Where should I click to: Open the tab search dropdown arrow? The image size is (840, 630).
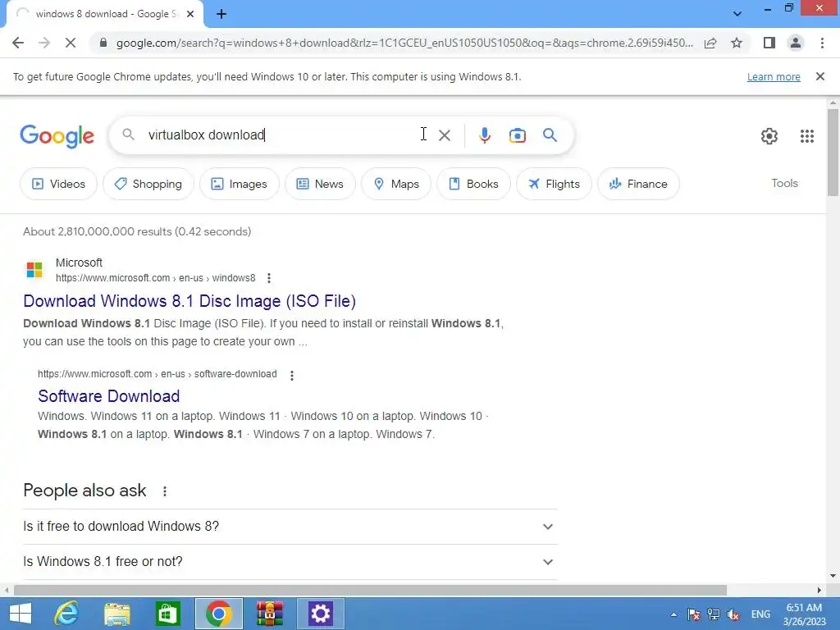(737, 14)
